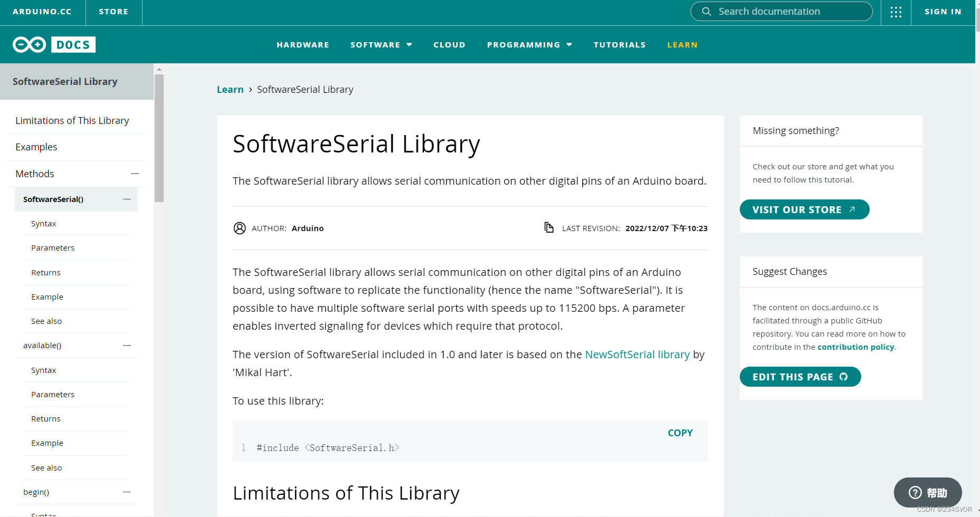The width and height of the screenshot is (980, 517).
Task: Open the CLOUD menu item
Action: point(449,45)
